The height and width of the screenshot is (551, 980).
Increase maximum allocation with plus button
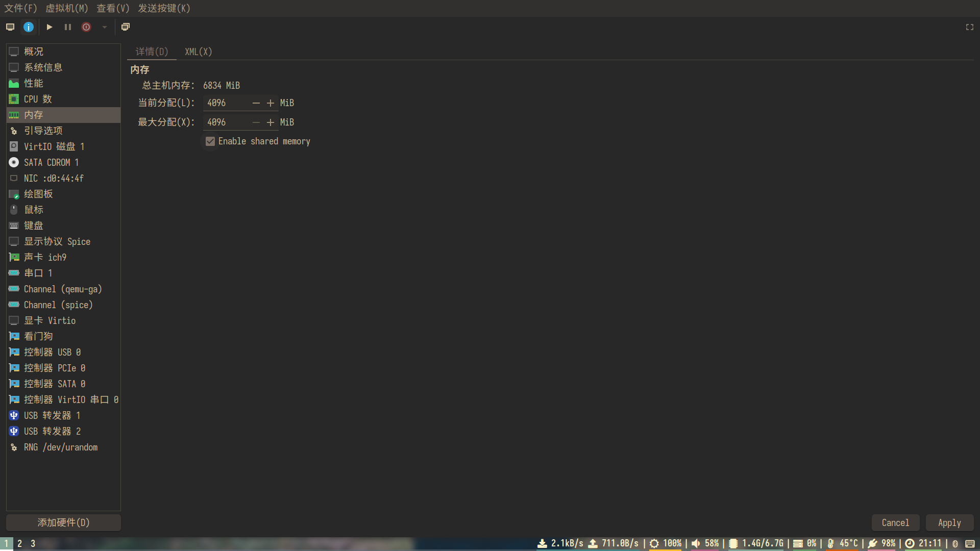(271, 122)
